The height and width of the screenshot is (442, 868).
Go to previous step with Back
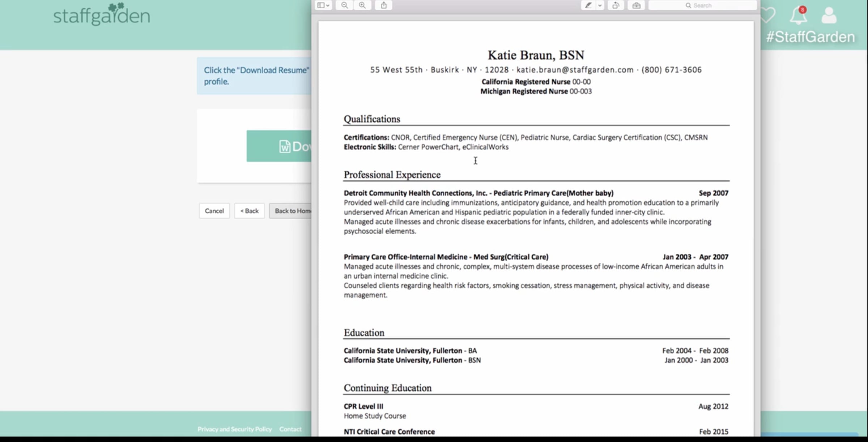(249, 211)
